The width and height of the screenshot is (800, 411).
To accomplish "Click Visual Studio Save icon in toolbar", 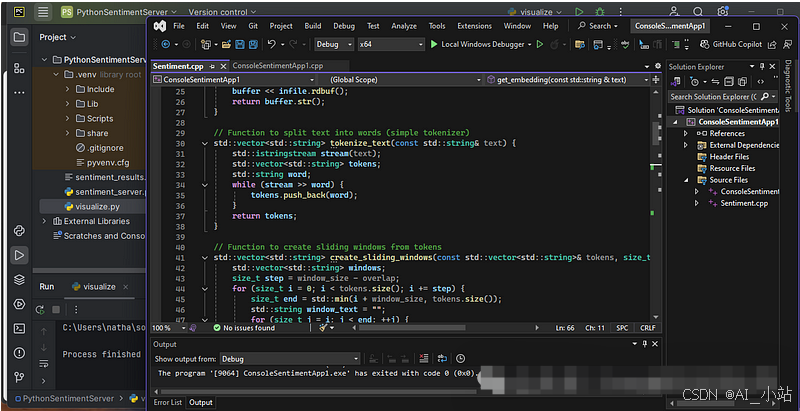I will [x=240, y=44].
